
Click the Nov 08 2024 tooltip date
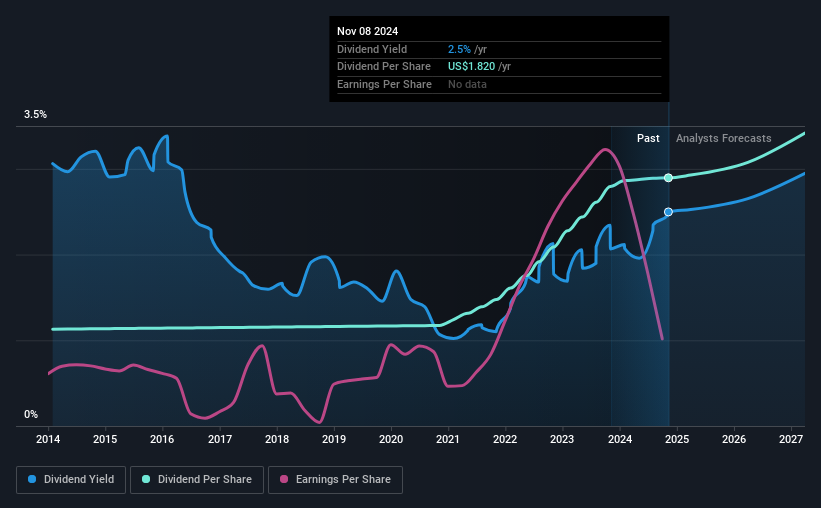tap(367, 31)
